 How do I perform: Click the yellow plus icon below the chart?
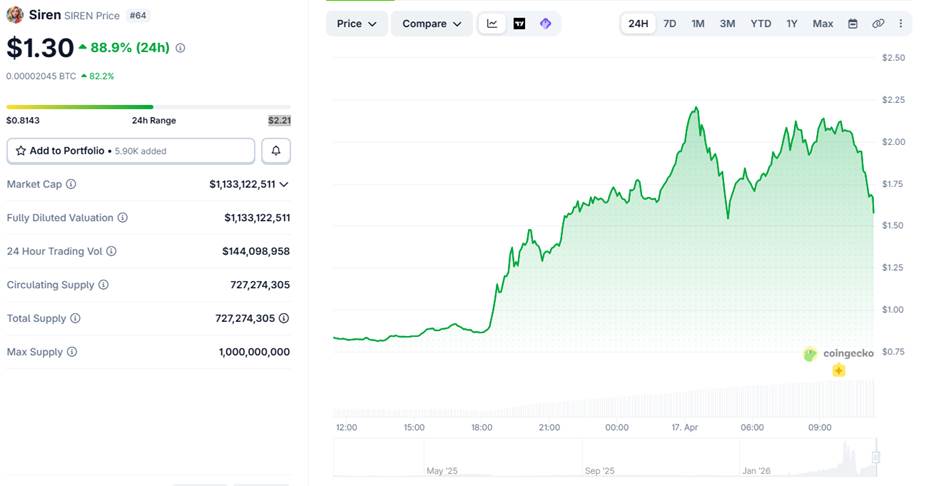pos(838,371)
